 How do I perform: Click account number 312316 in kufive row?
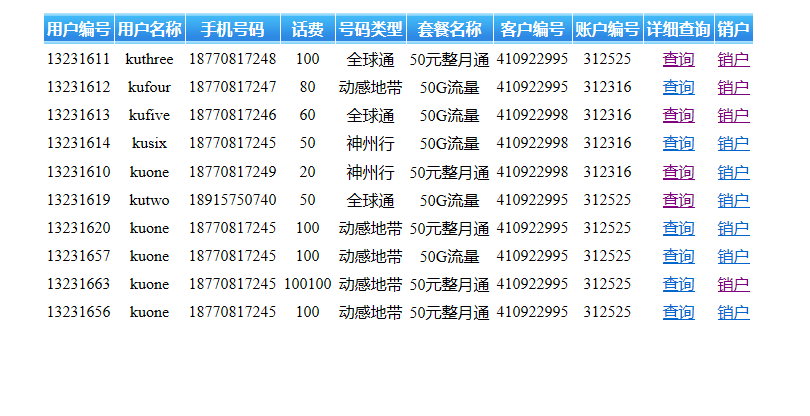click(608, 115)
